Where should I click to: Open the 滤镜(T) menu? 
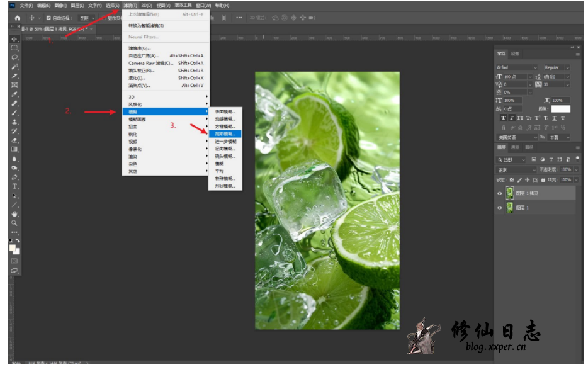pos(130,5)
